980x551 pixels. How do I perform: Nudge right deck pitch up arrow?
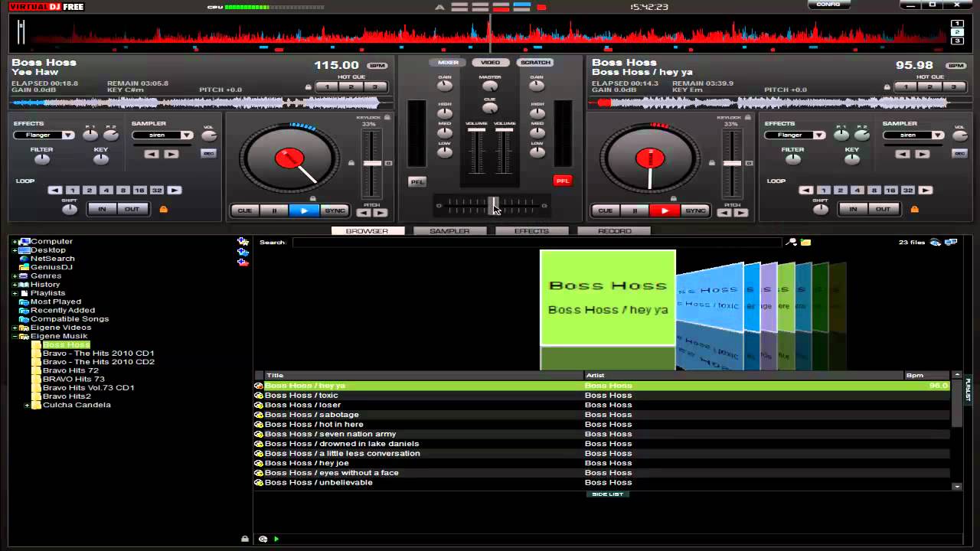click(x=741, y=213)
